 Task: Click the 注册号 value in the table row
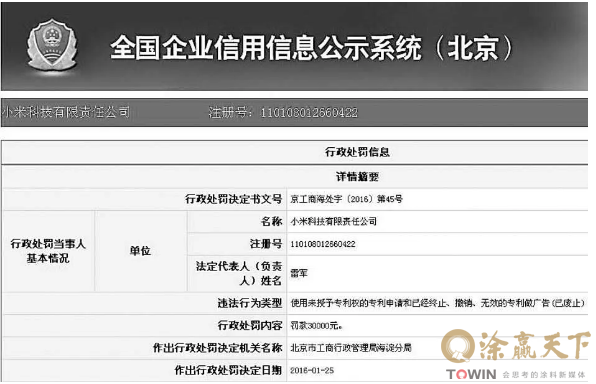click(x=323, y=244)
